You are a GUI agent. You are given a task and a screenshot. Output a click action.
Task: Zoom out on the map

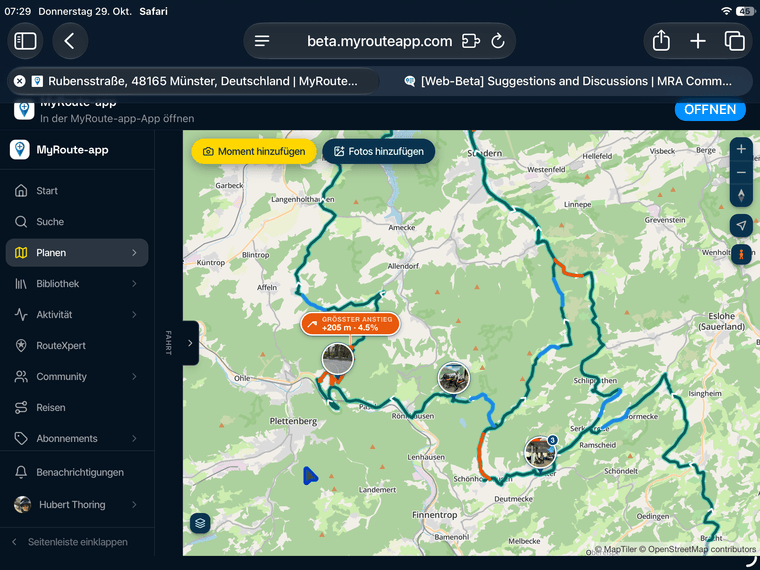tap(741, 173)
